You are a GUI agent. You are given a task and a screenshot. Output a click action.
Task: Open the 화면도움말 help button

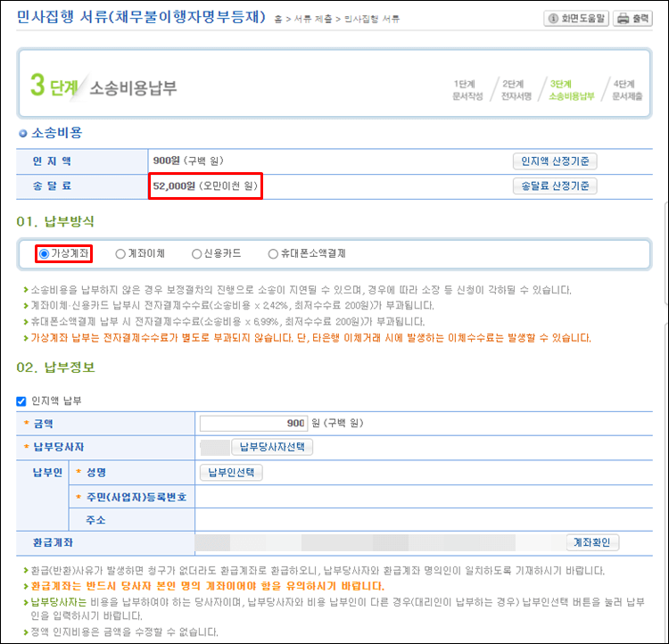pyautogui.click(x=576, y=19)
